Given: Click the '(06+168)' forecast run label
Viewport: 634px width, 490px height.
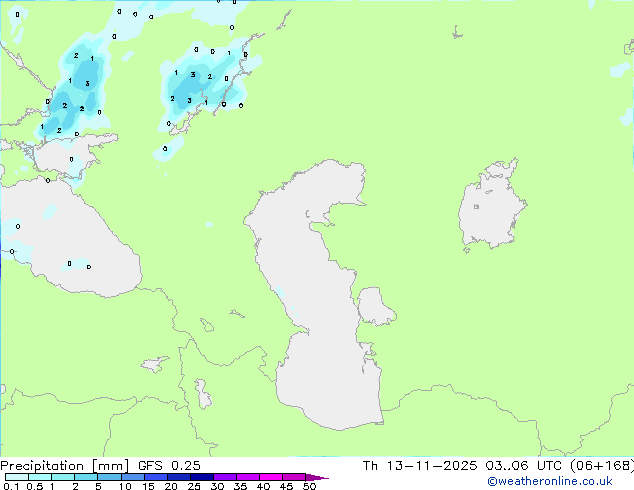Looking at the screenshot, I should [602, 466].
